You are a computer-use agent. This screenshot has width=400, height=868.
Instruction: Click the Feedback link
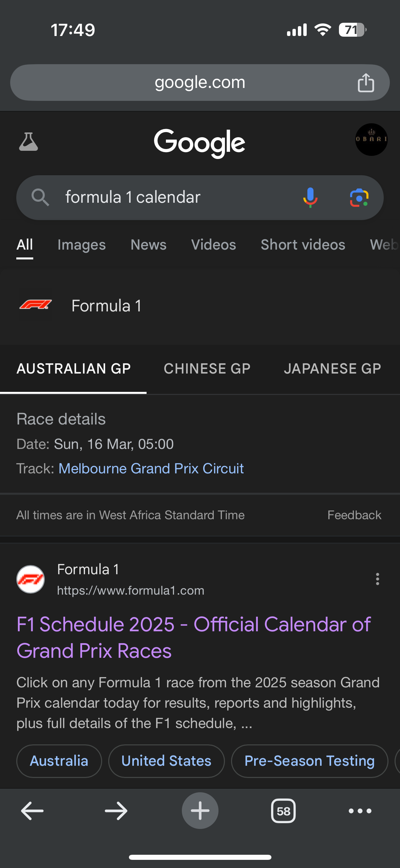(x=354, y=515)
